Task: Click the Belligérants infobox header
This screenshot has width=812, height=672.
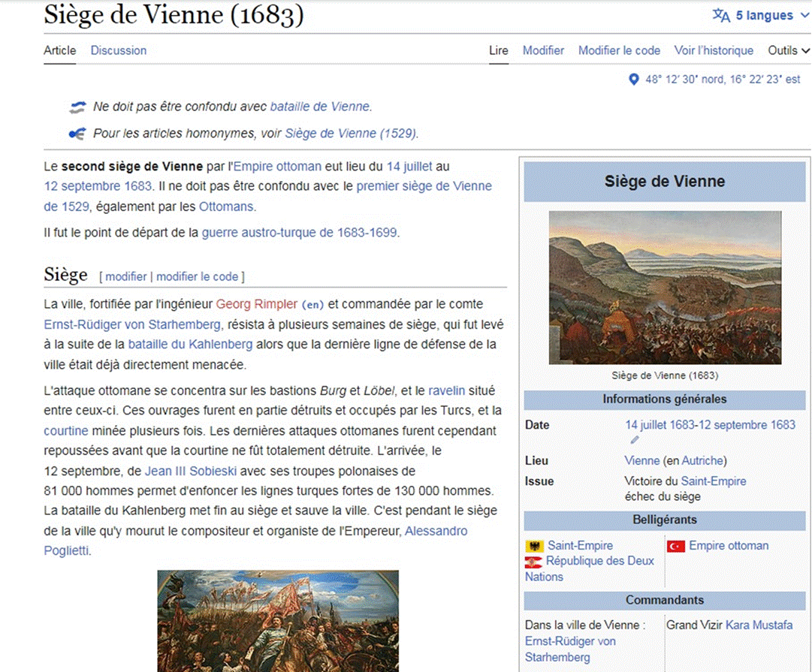Action: [x=665, y=520]
